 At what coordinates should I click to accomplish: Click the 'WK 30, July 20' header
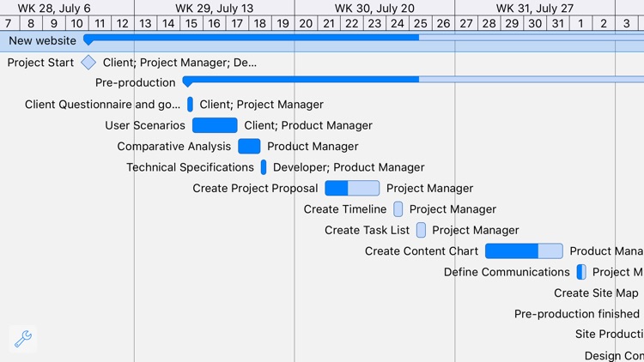[374, 9]
